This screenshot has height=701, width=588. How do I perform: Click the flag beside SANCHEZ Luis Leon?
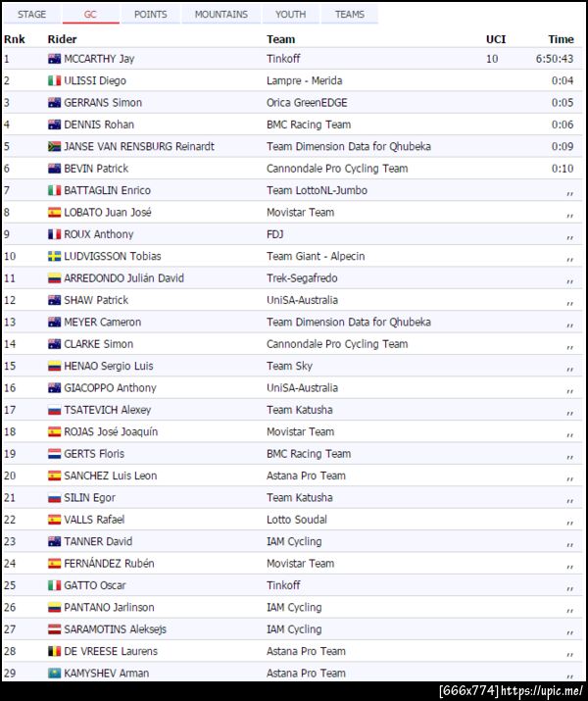tap(55, 476)
